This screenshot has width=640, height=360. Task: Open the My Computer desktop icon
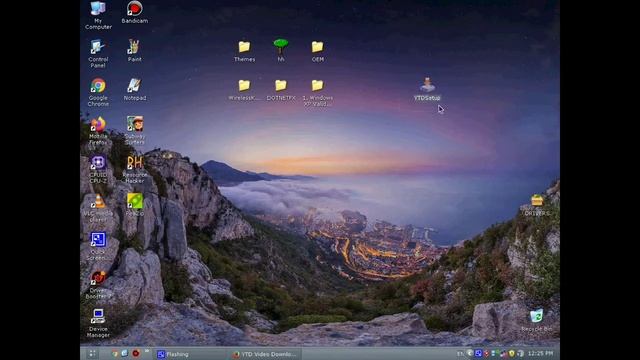(98, 15)
